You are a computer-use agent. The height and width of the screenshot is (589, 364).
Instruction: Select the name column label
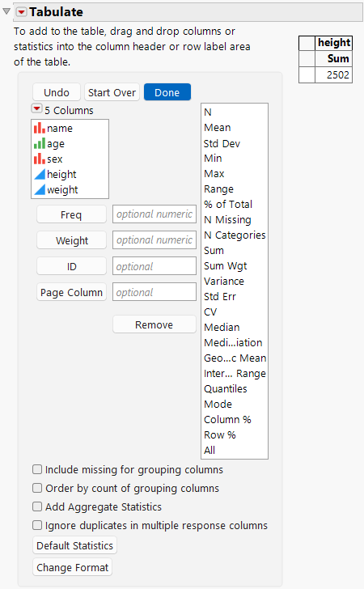(60, 128)
